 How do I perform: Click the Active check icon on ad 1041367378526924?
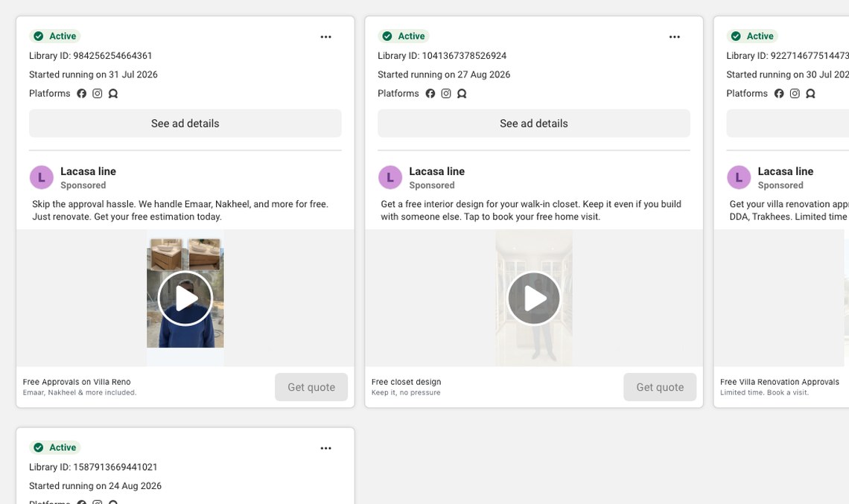pyautogui.click(x=387, y=36)
